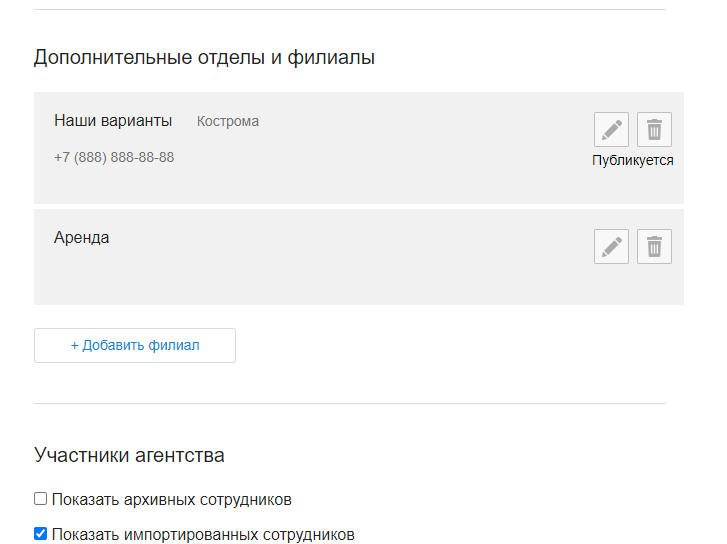Click the plus sign in Добавить филиал
The height and width of the screenshot is (544, 727).
[74, 345]
